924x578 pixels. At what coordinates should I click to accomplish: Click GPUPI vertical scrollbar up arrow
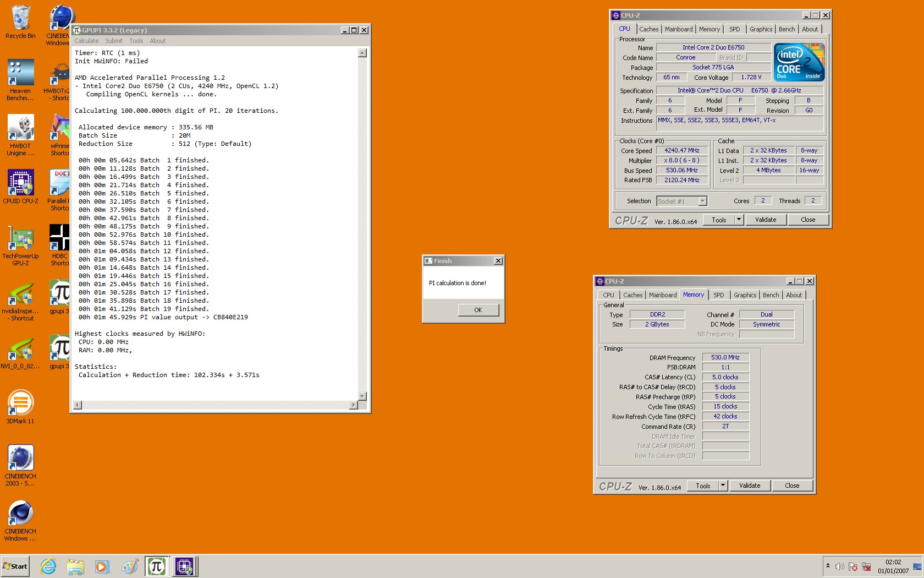[362, 53]
